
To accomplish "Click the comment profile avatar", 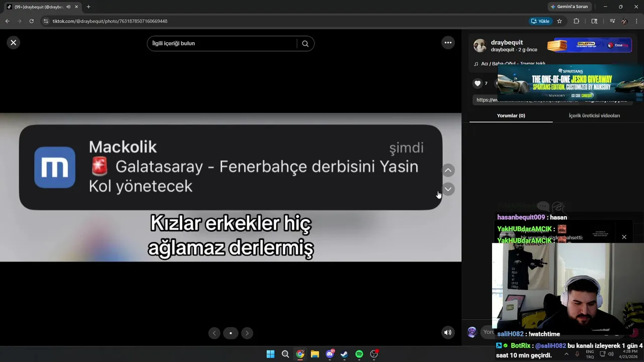I will point(472,332).
